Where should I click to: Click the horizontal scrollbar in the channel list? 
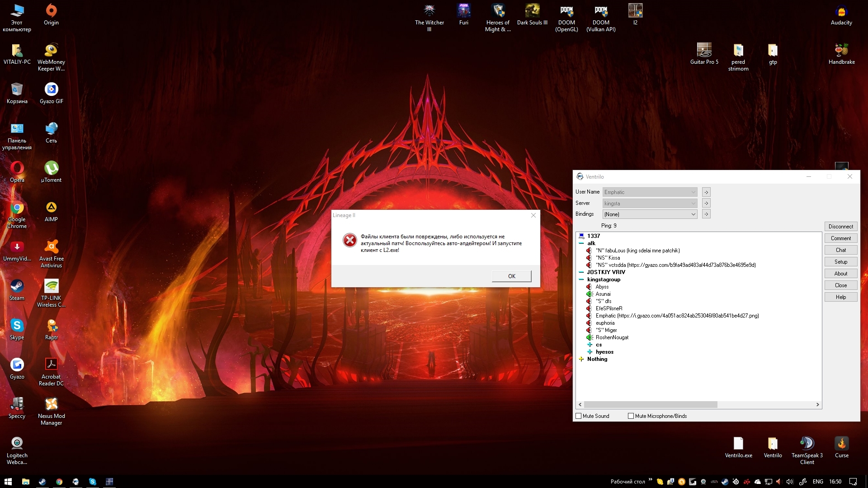pos(650,404)
